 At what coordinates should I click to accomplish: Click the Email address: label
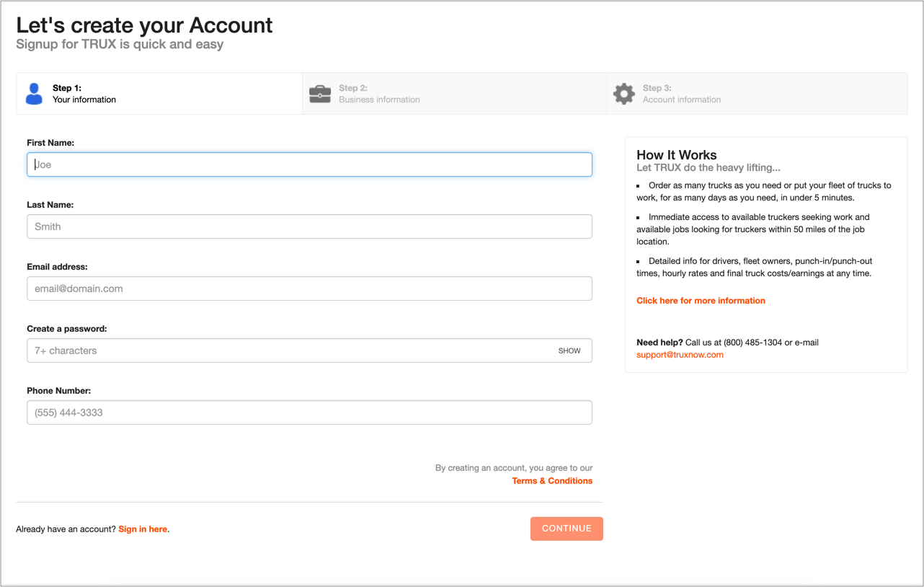57,267
